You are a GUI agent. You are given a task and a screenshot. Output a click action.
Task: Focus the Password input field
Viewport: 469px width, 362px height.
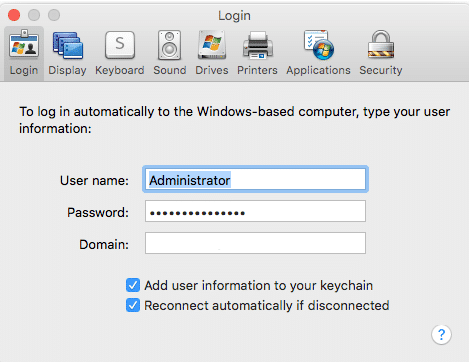pos(255,211)
